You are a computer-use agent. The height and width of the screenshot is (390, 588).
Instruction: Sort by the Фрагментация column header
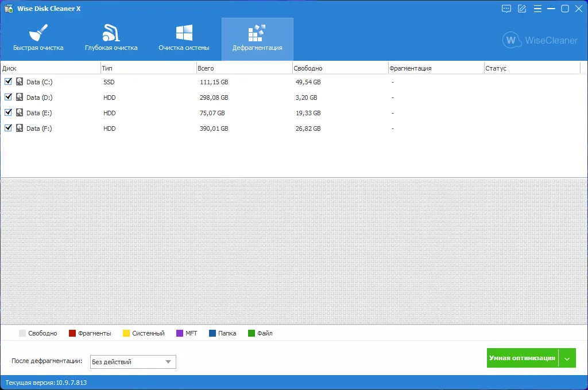pyautogui.click(x=436, y=68)
